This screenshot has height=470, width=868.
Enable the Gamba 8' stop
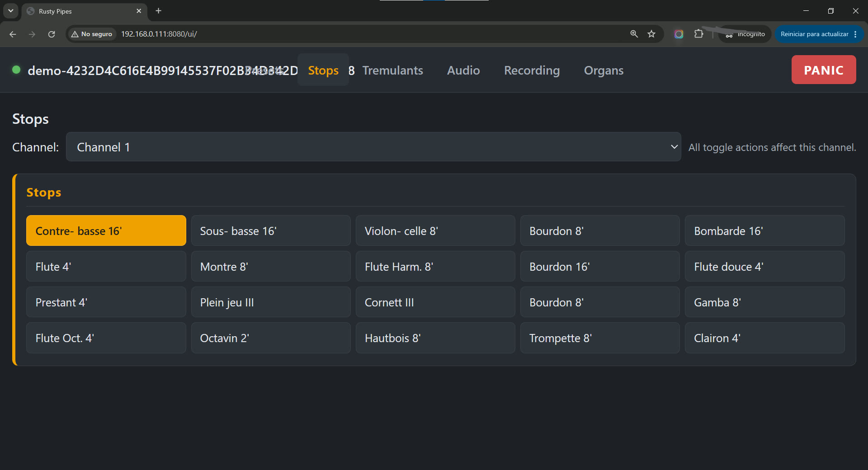(x=764, y=302)
